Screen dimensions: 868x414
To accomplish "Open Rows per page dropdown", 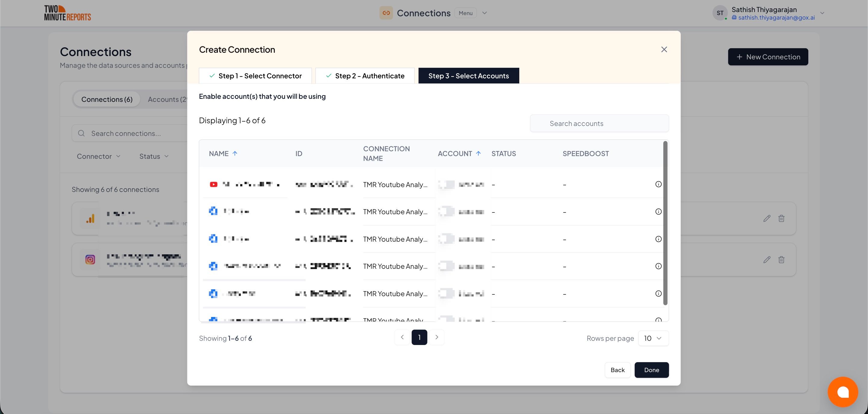I will click(653, 338).
